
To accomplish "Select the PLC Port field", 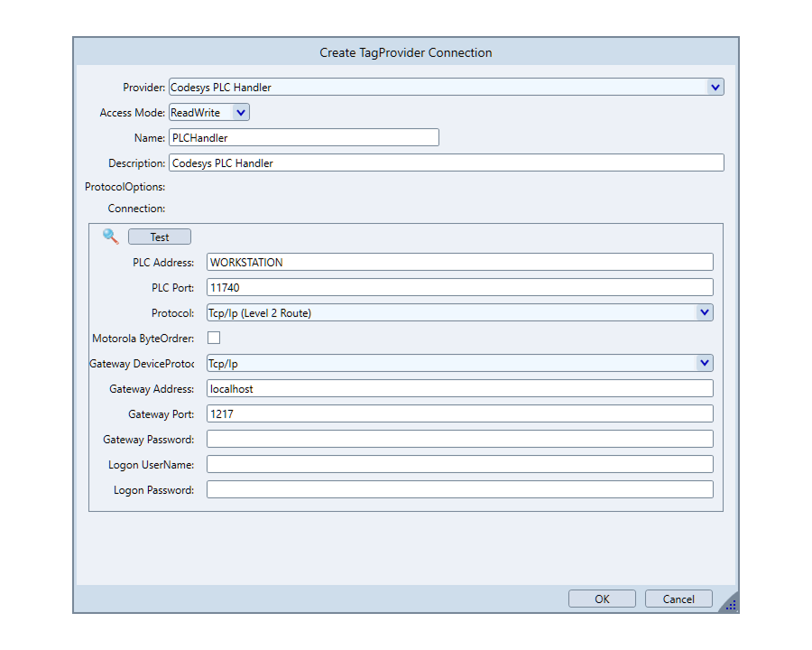I will pos(459,287).
